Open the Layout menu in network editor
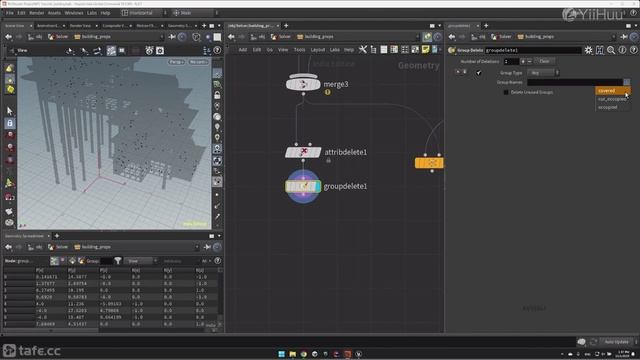This screenshot has width=640, height=360. pos(318,50)
